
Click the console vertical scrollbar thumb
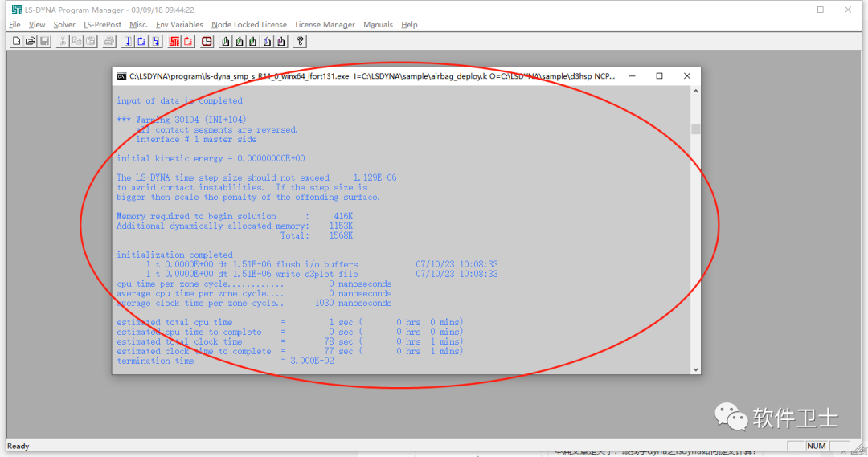(x=696, y=129)
